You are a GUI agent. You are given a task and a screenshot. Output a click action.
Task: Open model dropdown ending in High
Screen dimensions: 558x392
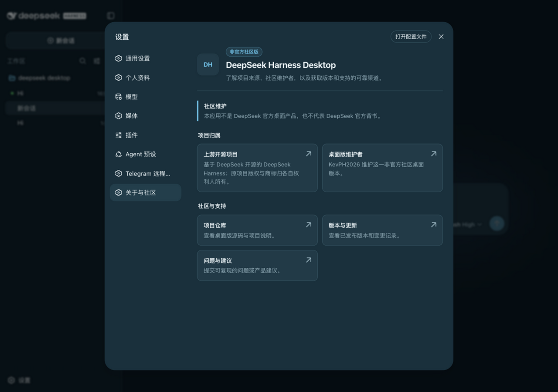(x=468, y=225)
